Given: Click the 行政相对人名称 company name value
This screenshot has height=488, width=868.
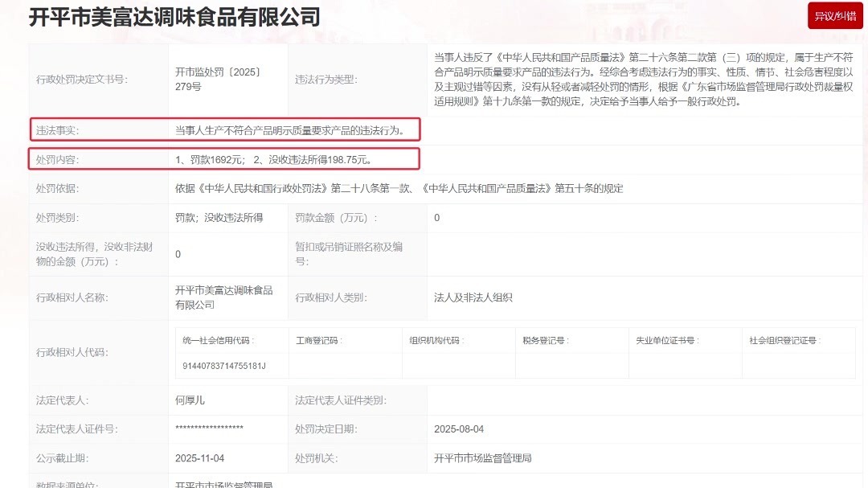Looking at the screenshot, I should [223, 297].
